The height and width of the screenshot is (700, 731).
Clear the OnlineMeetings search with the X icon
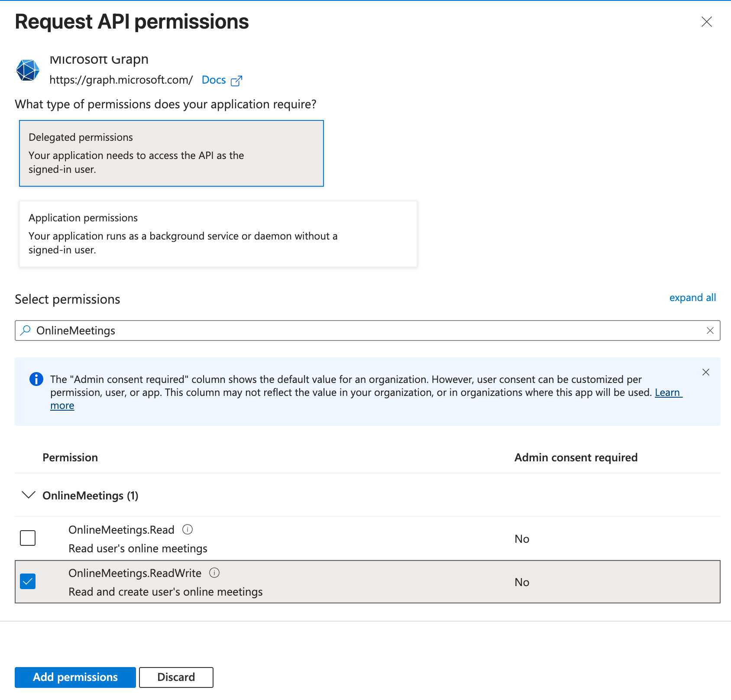point(710,331)
